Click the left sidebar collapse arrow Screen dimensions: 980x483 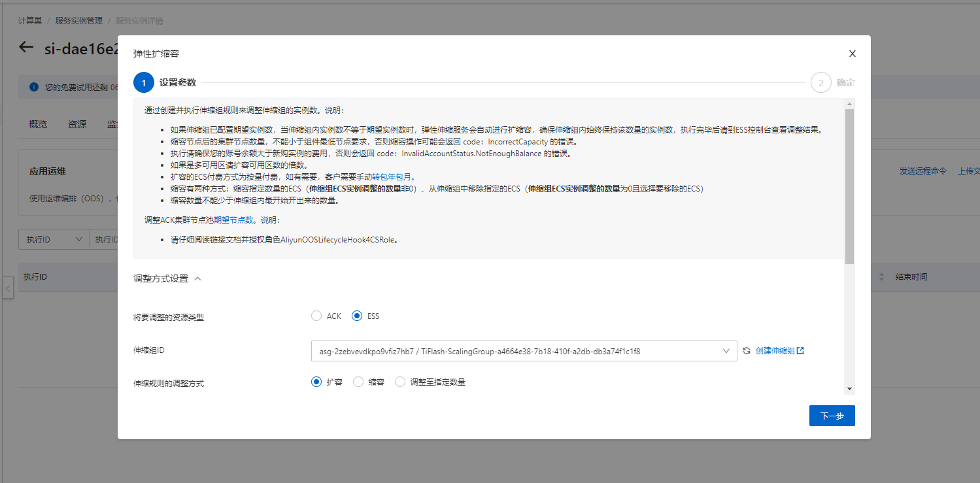pyautogui.click(x=7, y=288)
